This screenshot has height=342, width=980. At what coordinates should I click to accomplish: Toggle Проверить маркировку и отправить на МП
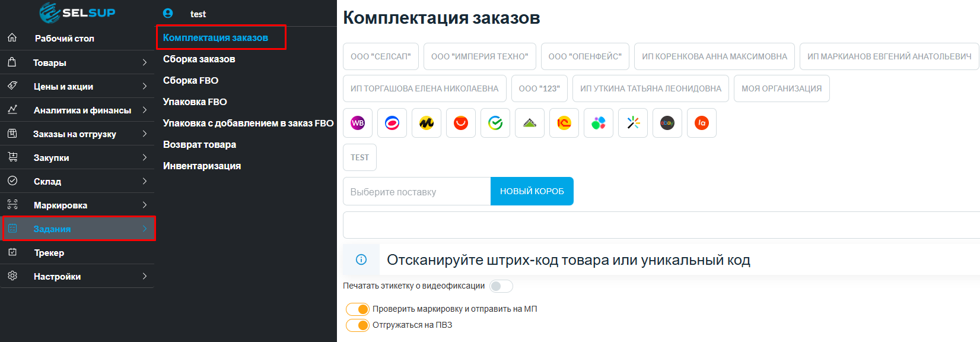pyautogui.click(x=358, y=309)
